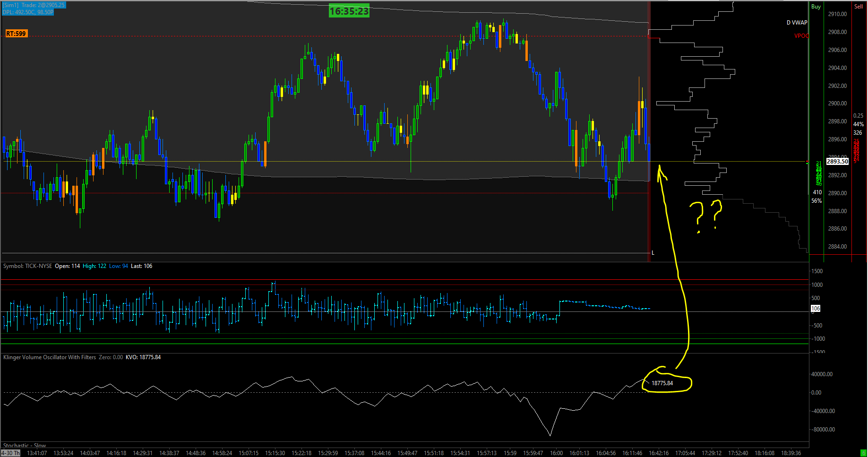
Task: Click the 2892.00 price level
Action: click(x=837, y=175)
